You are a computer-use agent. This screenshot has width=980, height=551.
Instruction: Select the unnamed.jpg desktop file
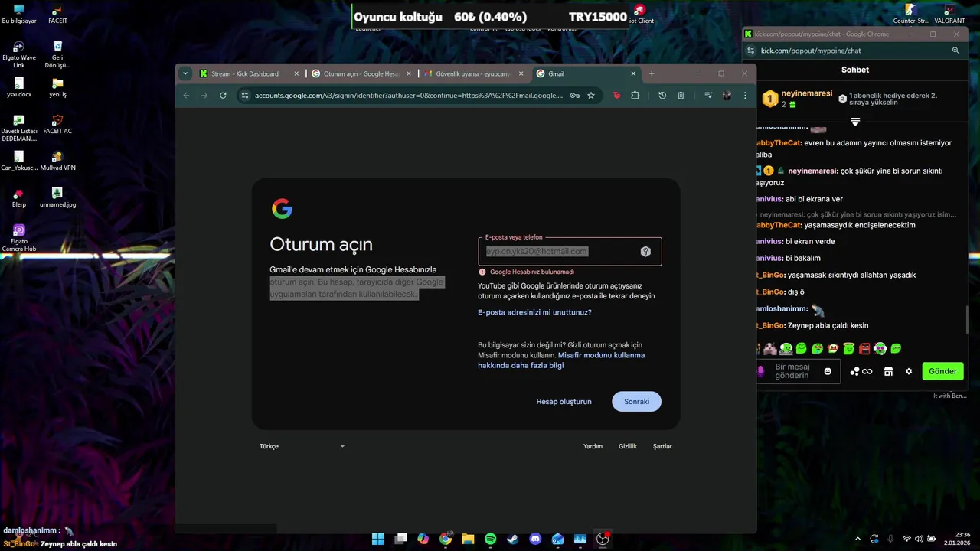(x=57, y=197)
